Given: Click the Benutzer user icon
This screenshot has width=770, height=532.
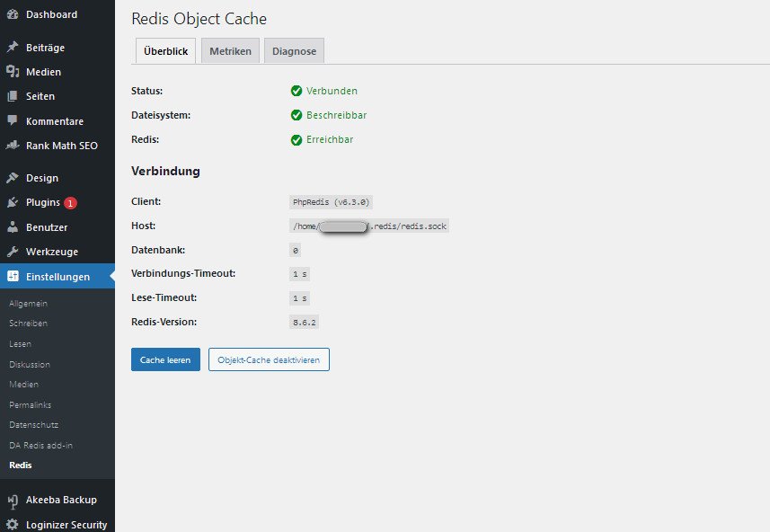Looking at the screenshot, I should point(13,227).
